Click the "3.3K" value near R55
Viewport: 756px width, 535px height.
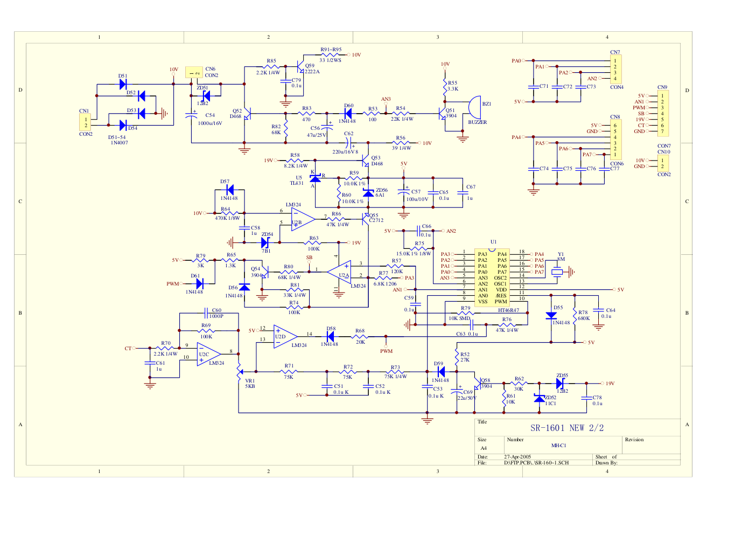tap(453, 89)
